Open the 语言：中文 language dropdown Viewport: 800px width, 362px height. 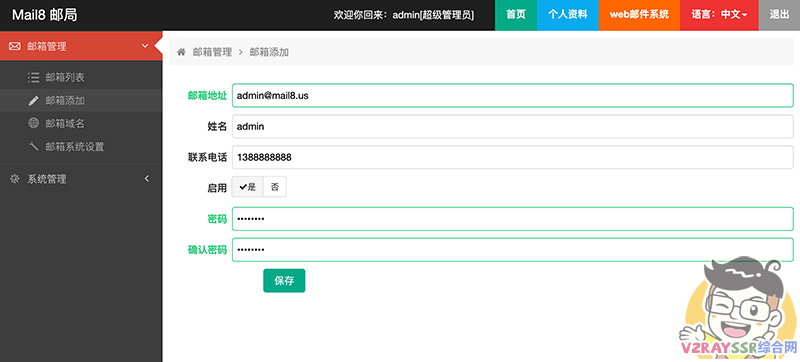pos(719,15)
